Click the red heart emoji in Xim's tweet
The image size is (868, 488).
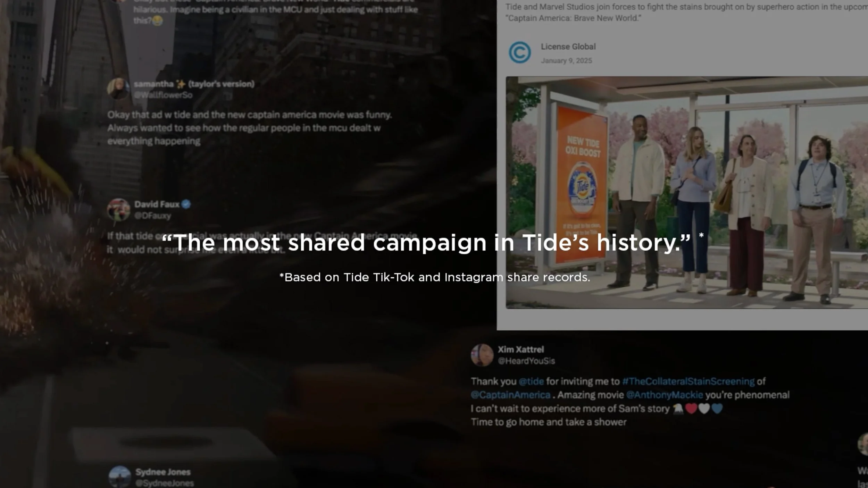coord(691,409)
